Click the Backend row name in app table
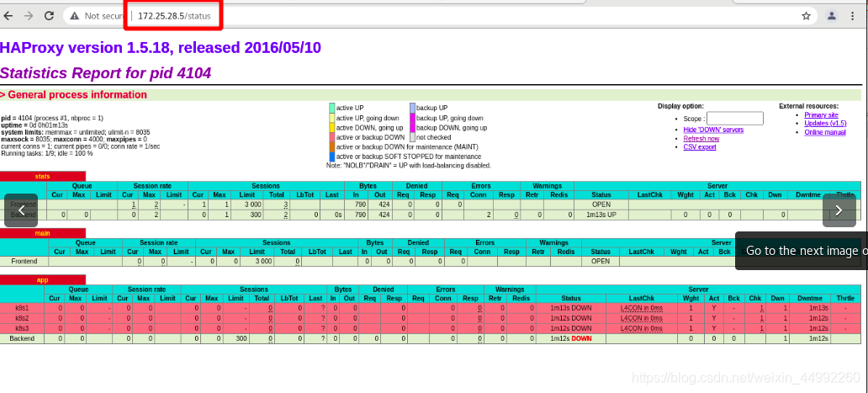 [22, 338]
